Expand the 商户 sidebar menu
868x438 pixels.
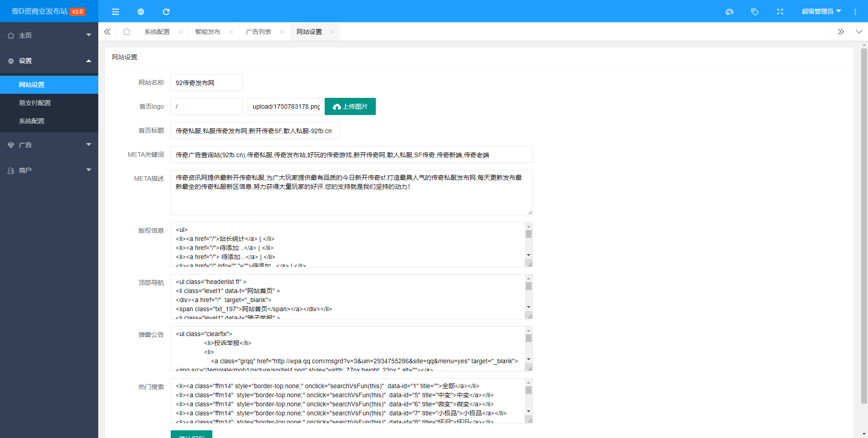click(49, 170)
